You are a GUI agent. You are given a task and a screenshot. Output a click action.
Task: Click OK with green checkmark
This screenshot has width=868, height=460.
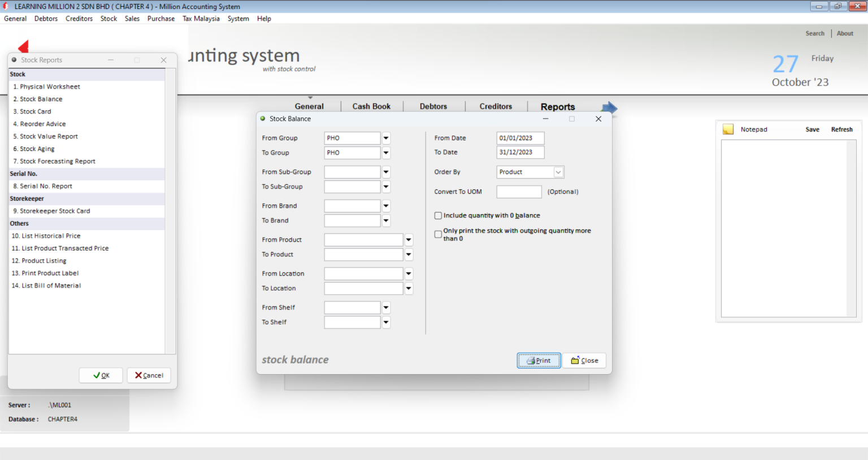101,375
